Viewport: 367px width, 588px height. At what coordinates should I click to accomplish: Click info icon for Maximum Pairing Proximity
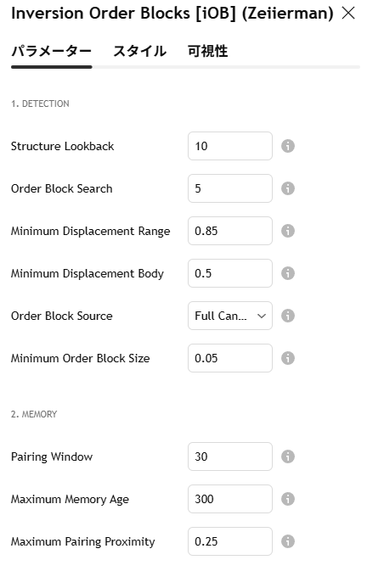(x=288, y=541)
